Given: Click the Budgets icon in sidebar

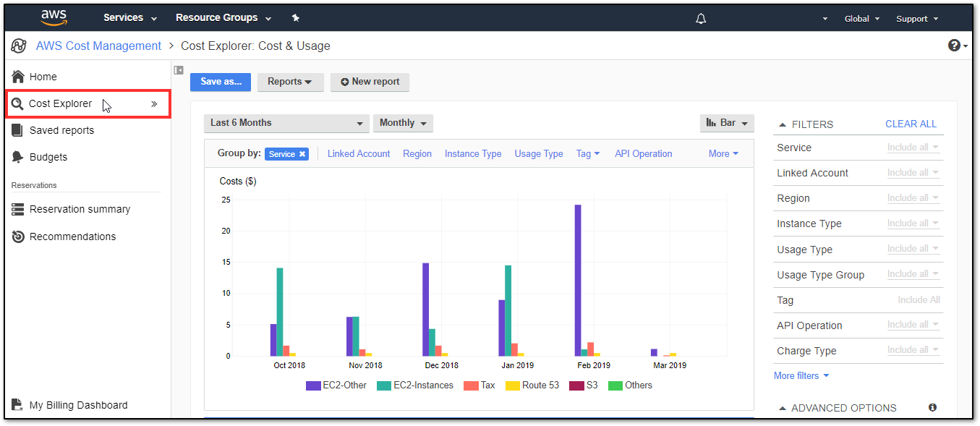Looking at the screenshot, I should [x=17, y=157].
